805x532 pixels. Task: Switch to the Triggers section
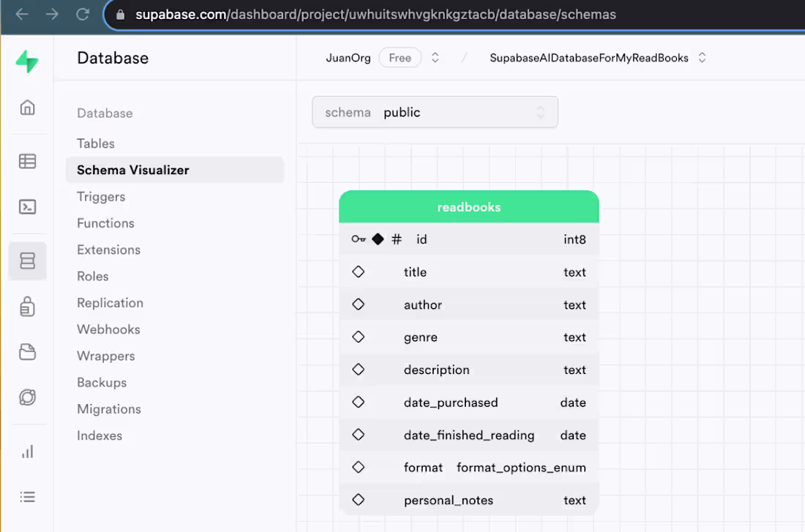click(x=101, y=196)
